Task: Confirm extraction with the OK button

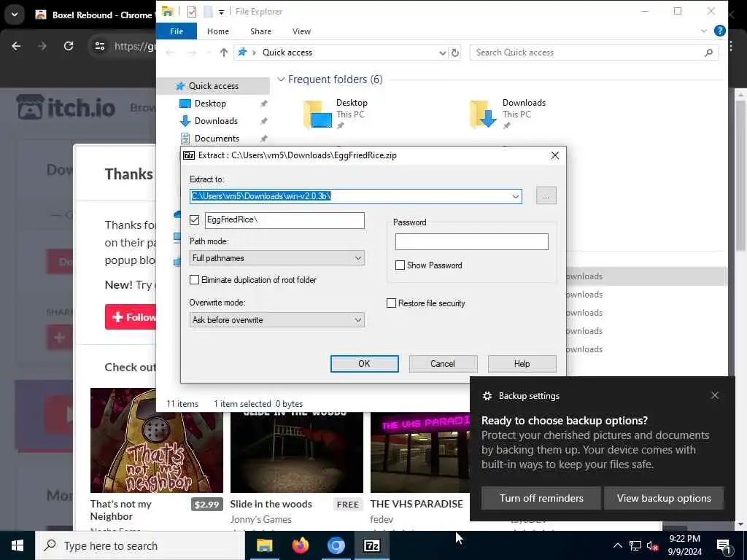Action: 365,364
